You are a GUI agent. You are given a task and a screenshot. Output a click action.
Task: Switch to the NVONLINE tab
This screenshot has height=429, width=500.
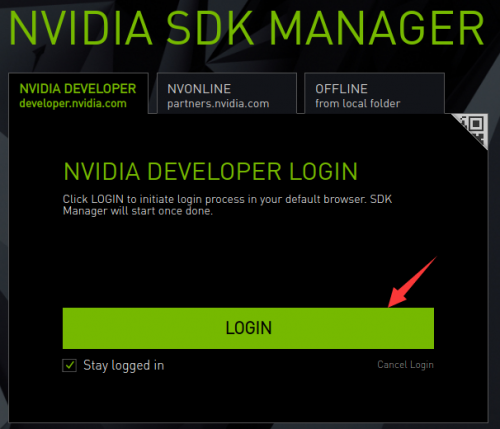point(227,94)
